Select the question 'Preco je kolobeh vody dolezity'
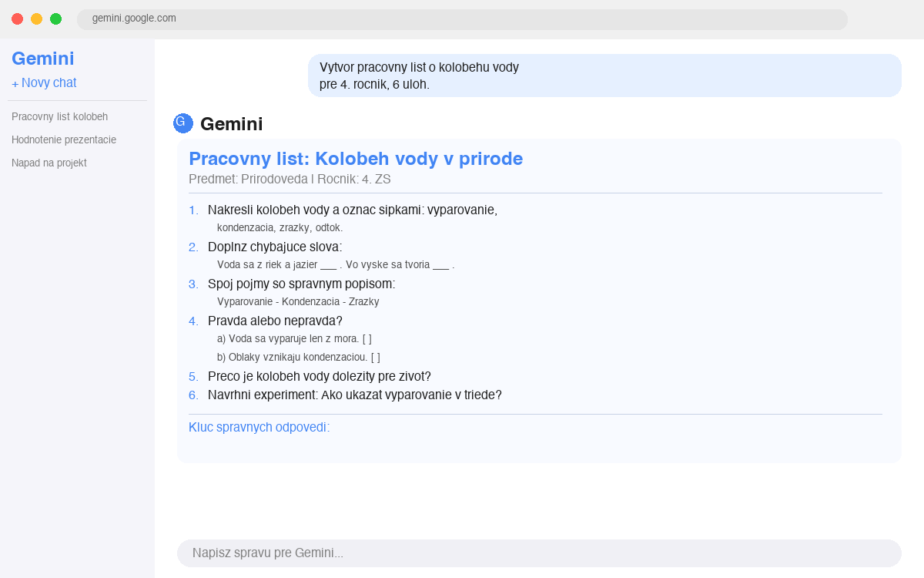The image size is (924, 578). (x=319, y=376)
